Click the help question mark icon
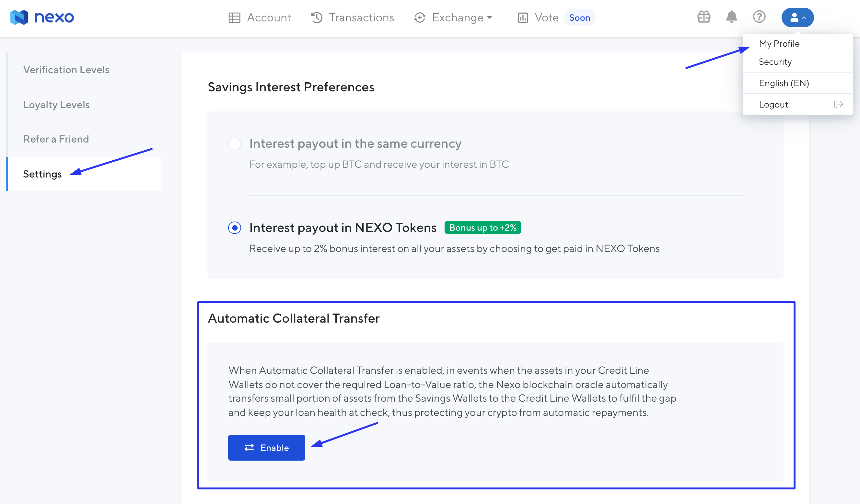 (x=759, y=17)
